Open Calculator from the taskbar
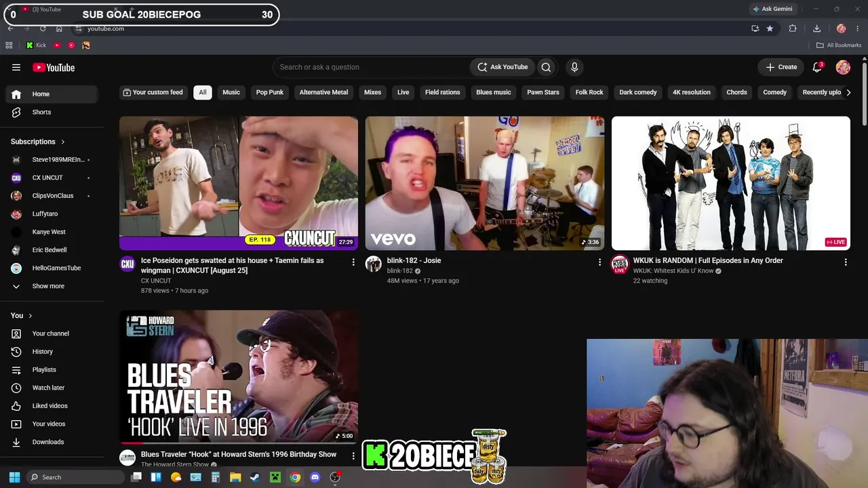The height and width of the screenshot is (488, 868). (216, 477)
